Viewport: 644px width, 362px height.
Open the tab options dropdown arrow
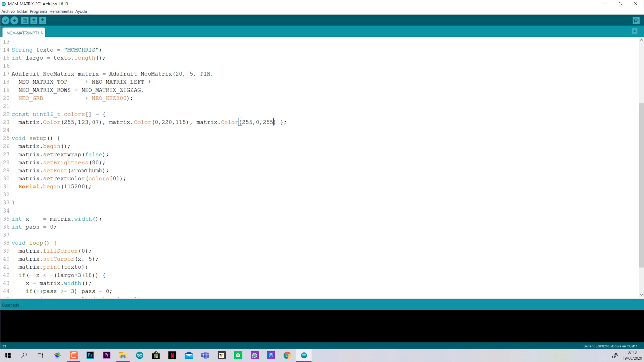tap(634, 31)
